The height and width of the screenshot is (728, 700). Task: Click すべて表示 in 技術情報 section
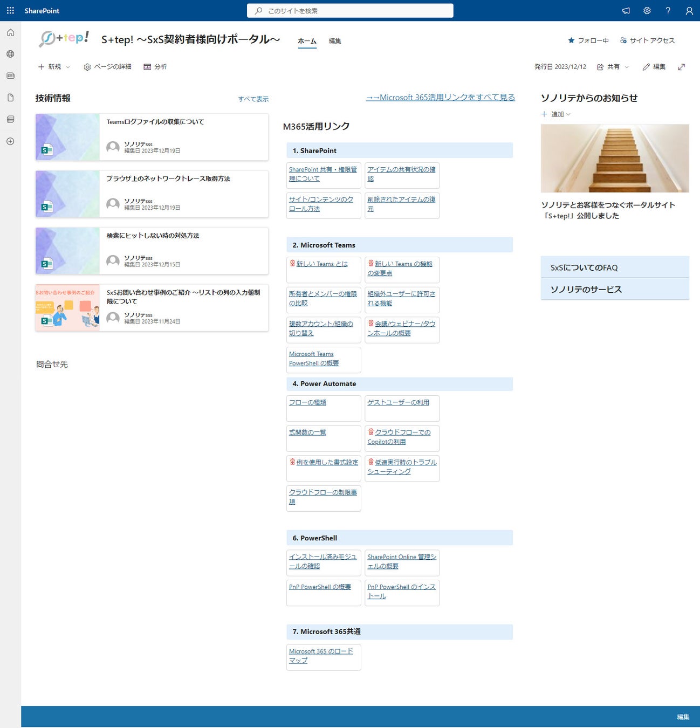(x=253, y=99)
